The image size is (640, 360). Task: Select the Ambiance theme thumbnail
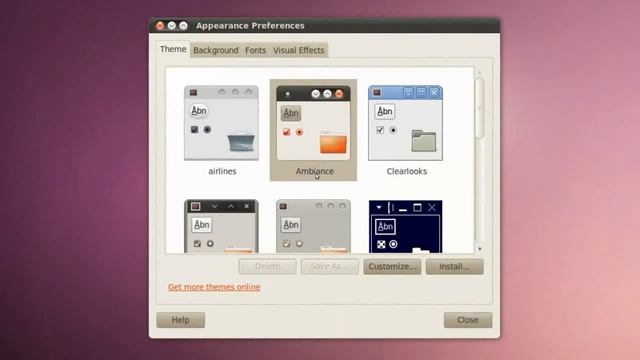click(x=313, y=123)
